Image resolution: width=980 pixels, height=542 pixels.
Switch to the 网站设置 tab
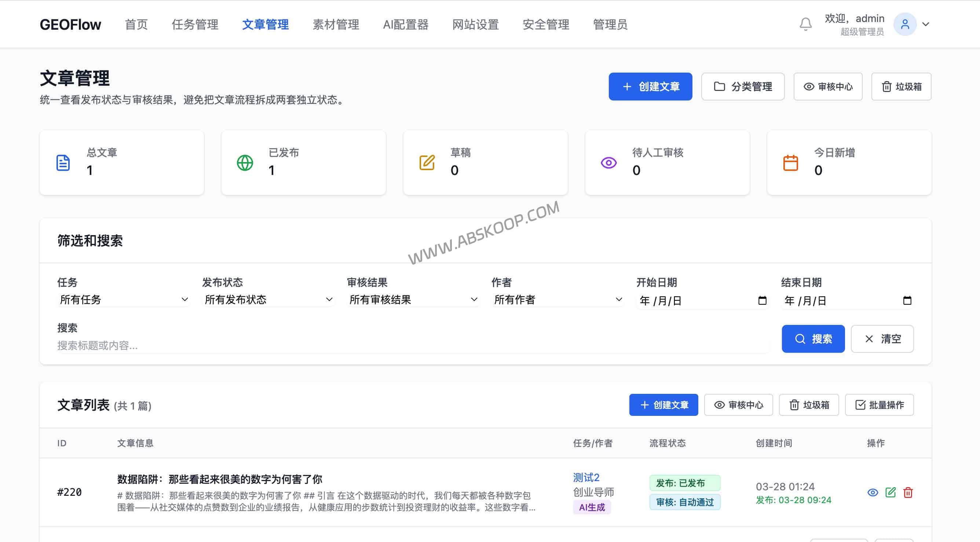click(476, 24)
